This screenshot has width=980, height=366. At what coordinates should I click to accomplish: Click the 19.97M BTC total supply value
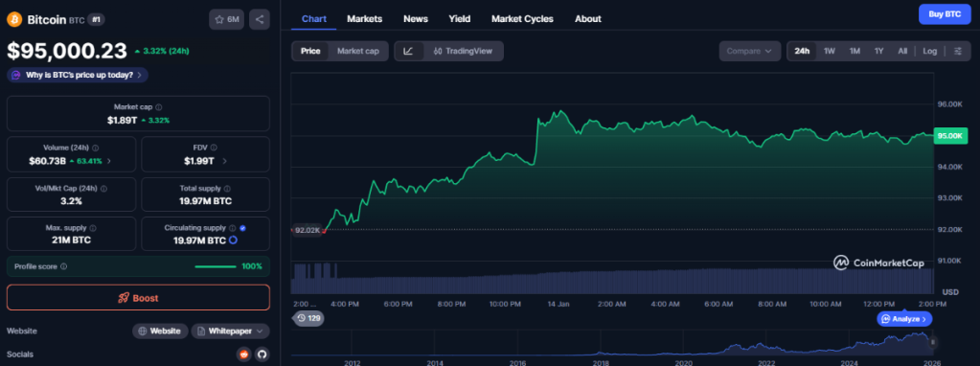[206, 200]
